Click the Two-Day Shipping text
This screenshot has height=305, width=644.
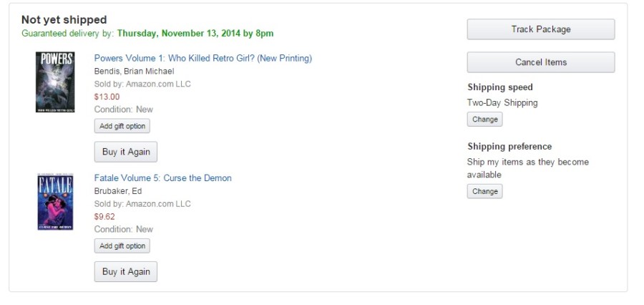tap(502, 102)
